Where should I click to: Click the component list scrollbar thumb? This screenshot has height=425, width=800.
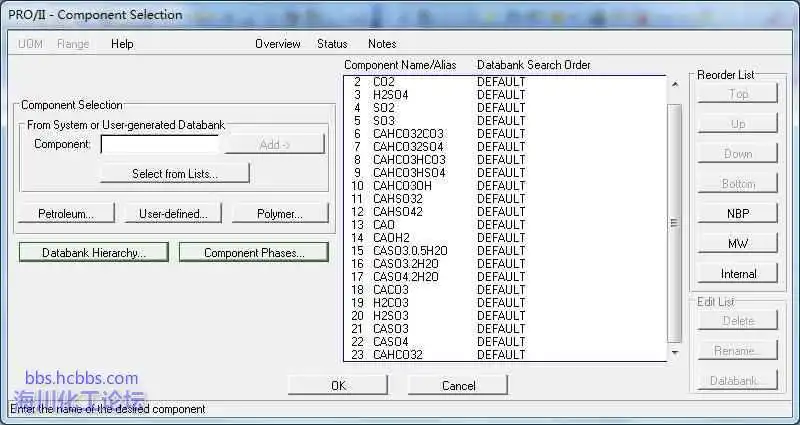point(675,223)
